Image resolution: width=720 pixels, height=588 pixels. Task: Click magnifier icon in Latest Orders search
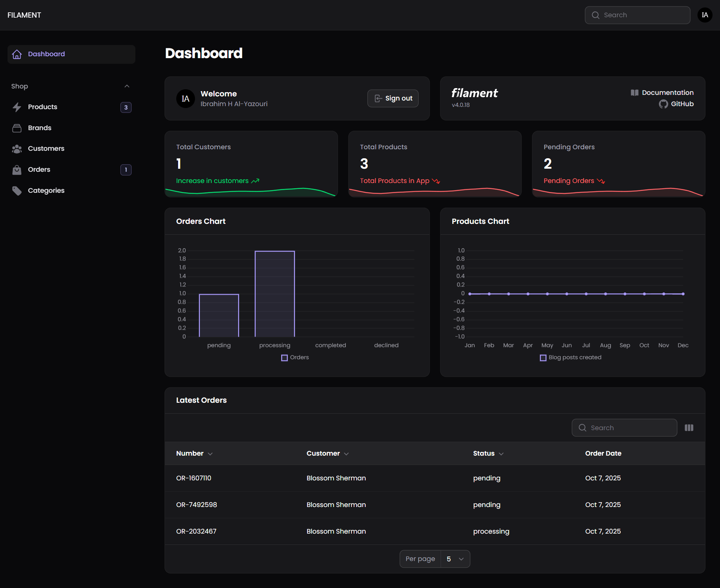tap(582, 428)
